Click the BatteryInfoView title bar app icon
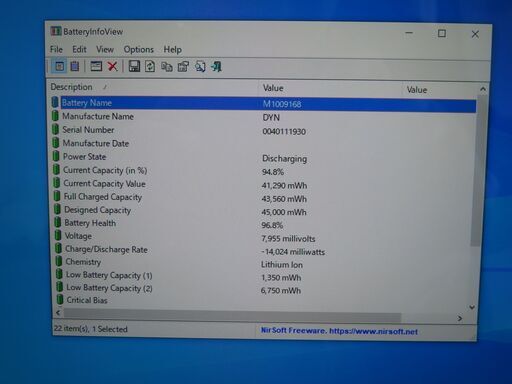Viewport: 512px width, 384px height. 56,31
